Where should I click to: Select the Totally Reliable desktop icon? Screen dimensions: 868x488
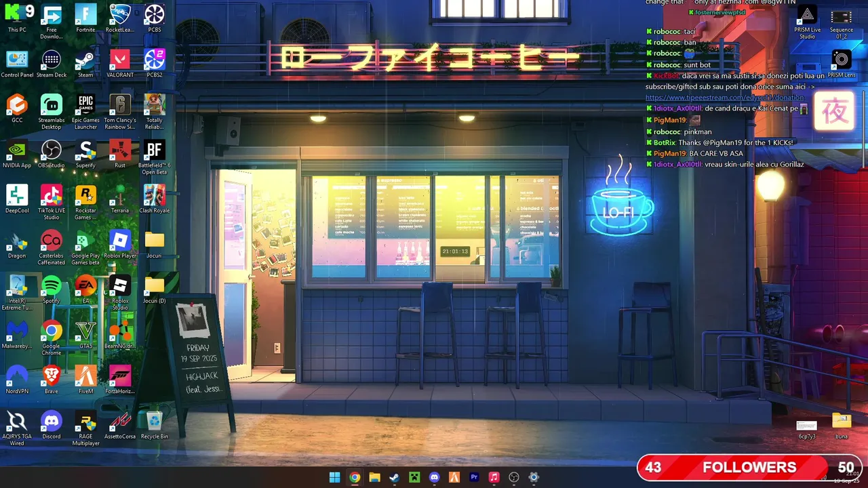pos(155,112)
